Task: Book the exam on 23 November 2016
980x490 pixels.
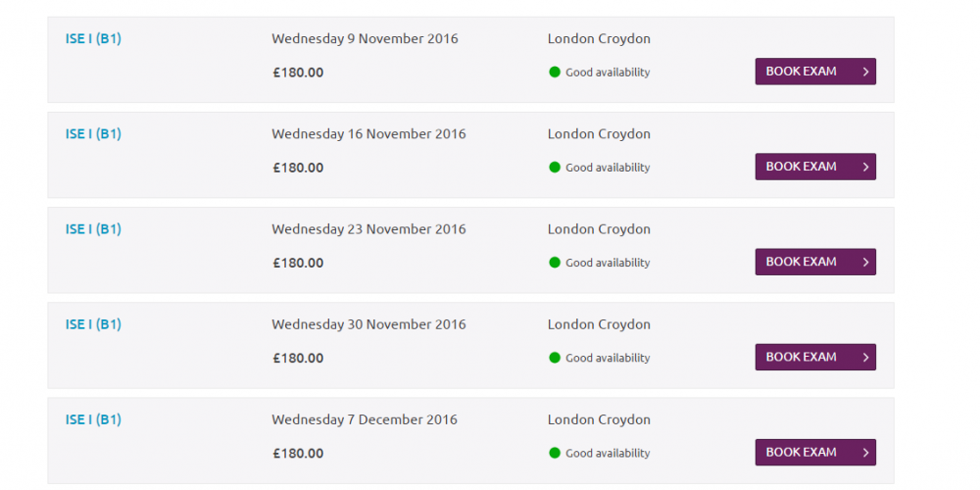Action: point(815,262)
